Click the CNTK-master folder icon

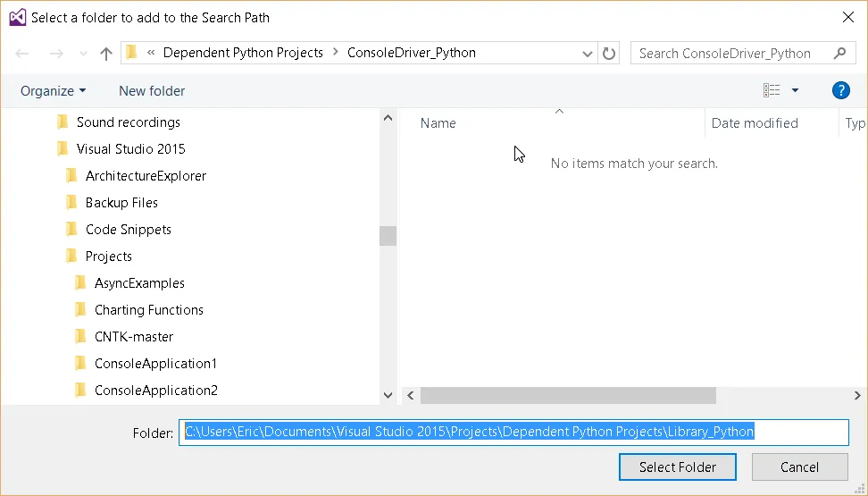[80, 337]
